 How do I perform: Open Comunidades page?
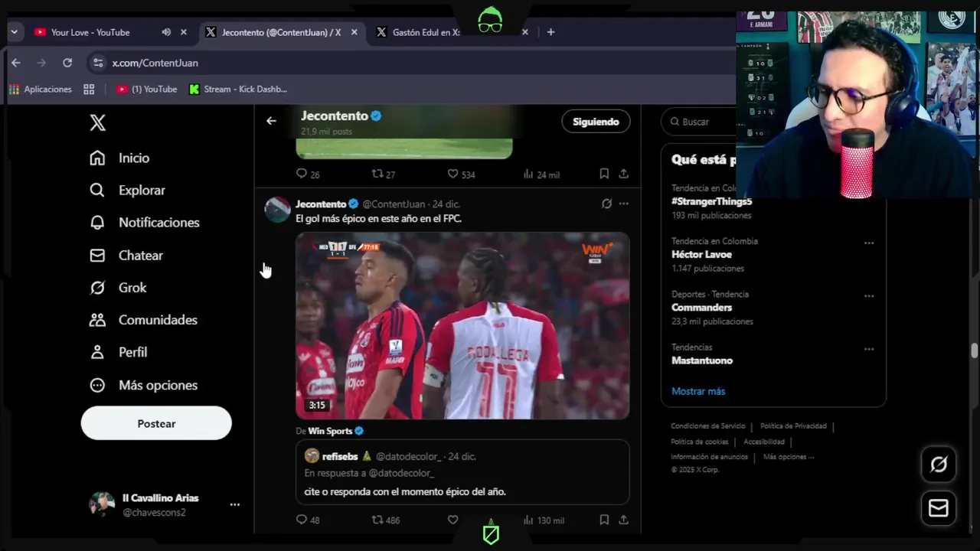pyautogui.click(x=143, y=320)
